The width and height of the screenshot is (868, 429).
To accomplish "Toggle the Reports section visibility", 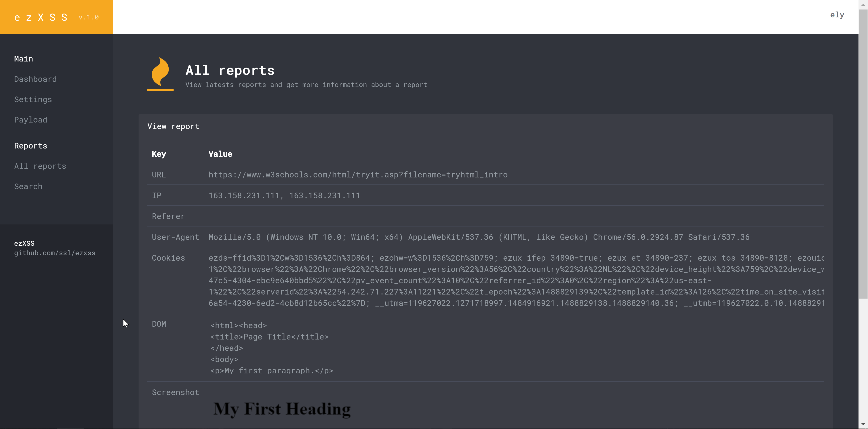I will (x=31, y=145).
